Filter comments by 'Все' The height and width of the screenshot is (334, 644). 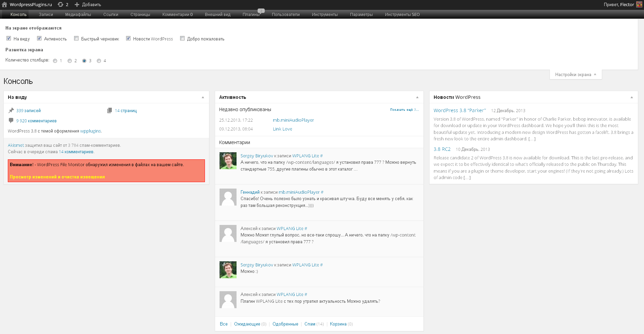(224, 324)
